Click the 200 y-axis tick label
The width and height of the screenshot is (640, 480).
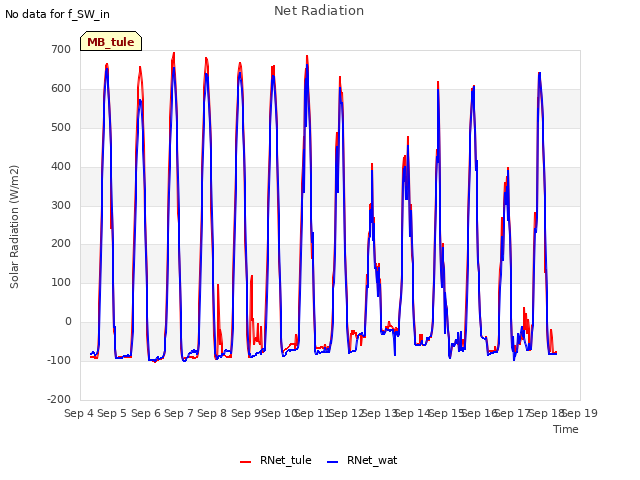[61, 244]
